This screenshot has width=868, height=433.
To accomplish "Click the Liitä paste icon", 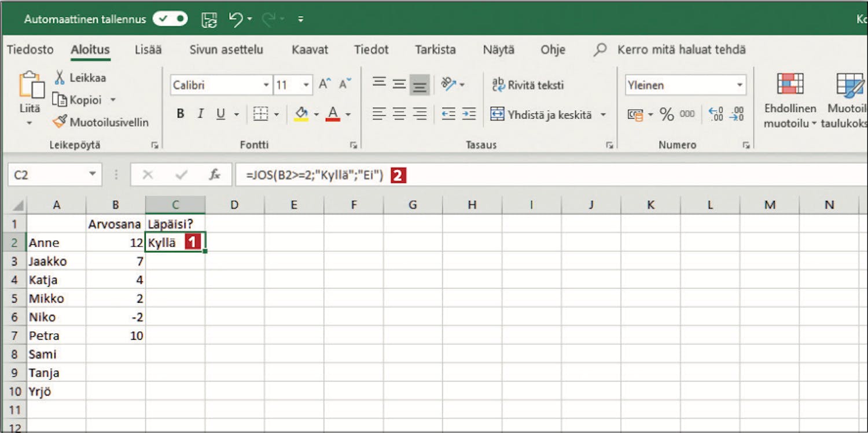I will [31, 85].
